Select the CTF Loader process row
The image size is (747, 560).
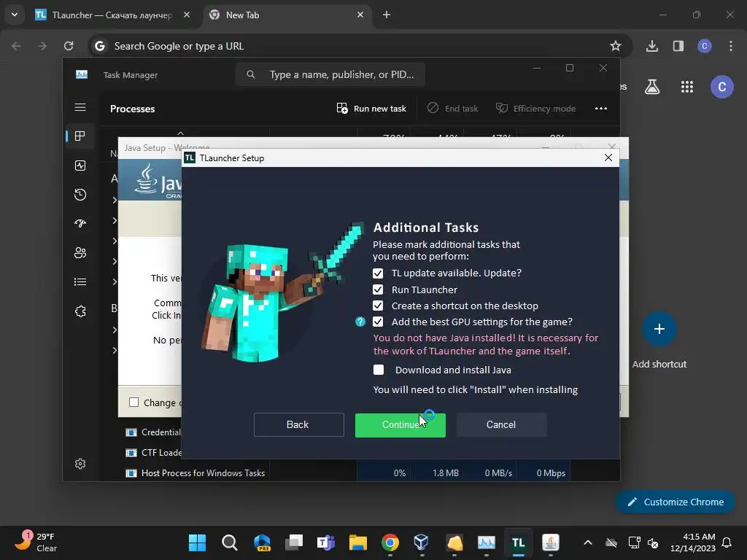coord(153,452)
